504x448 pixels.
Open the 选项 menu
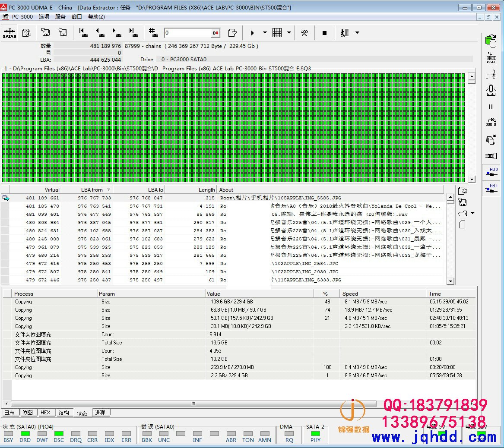coord(44,17)
